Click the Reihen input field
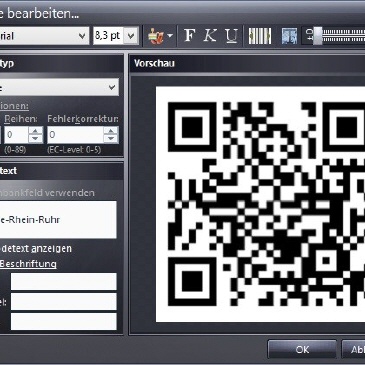The width and height of the screenshot is (365, 365). pyautogui.click(x=16, y=135)
